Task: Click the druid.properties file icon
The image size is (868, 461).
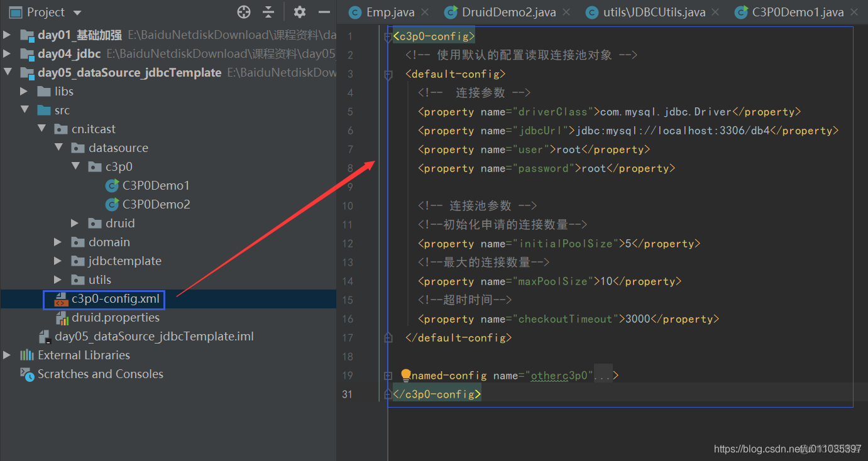Action: 62,318
